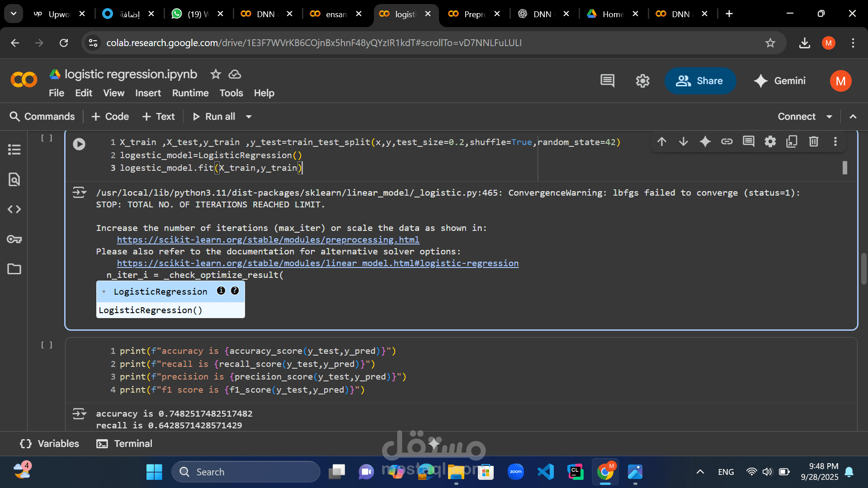Run the train_test_split code cell

(80, 144)
